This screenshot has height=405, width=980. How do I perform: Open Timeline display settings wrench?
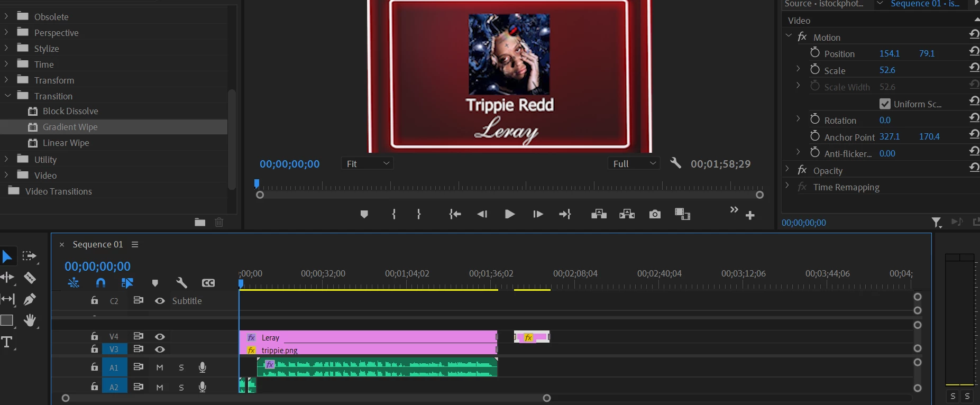click(x=181, y=283)
